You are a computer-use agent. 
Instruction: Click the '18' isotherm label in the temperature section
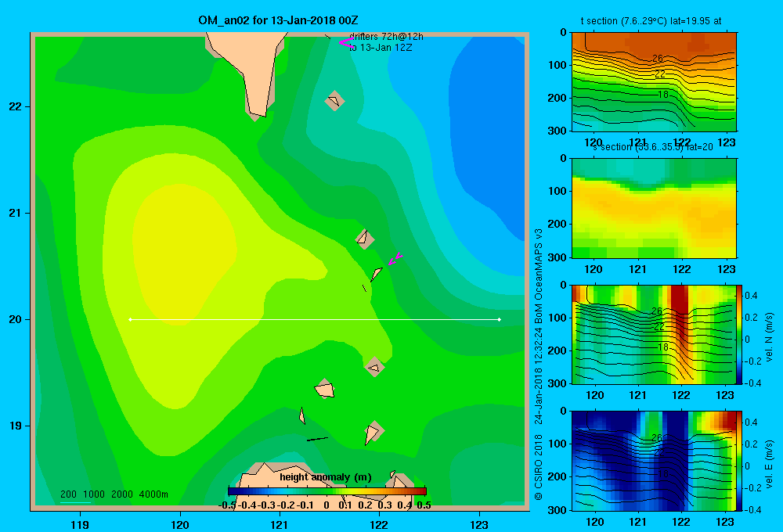coord(662,95)
